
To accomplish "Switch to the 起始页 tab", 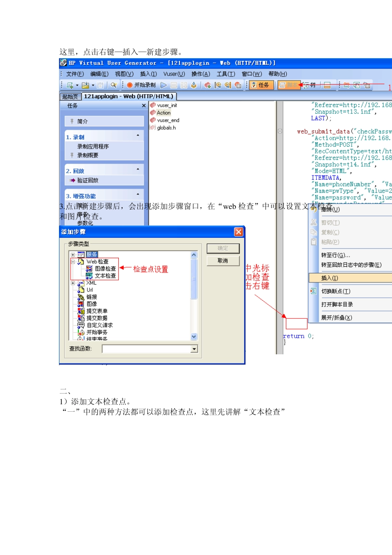I will (x=70, y=97).
